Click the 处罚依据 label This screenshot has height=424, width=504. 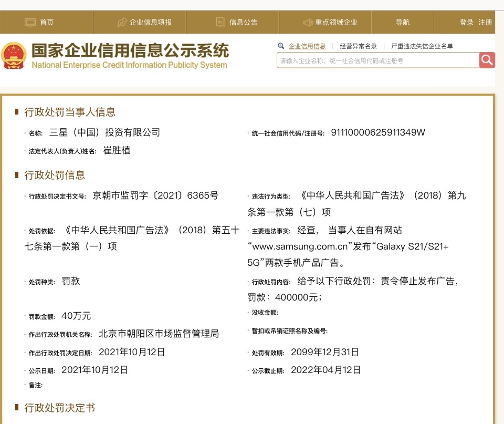(42, 231)
